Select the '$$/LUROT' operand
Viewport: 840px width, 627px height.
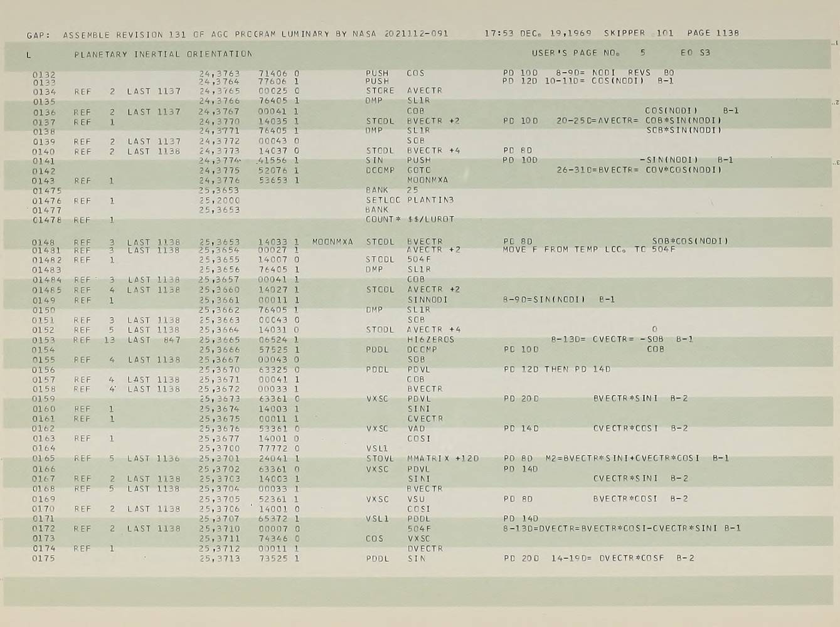point(430,220)
